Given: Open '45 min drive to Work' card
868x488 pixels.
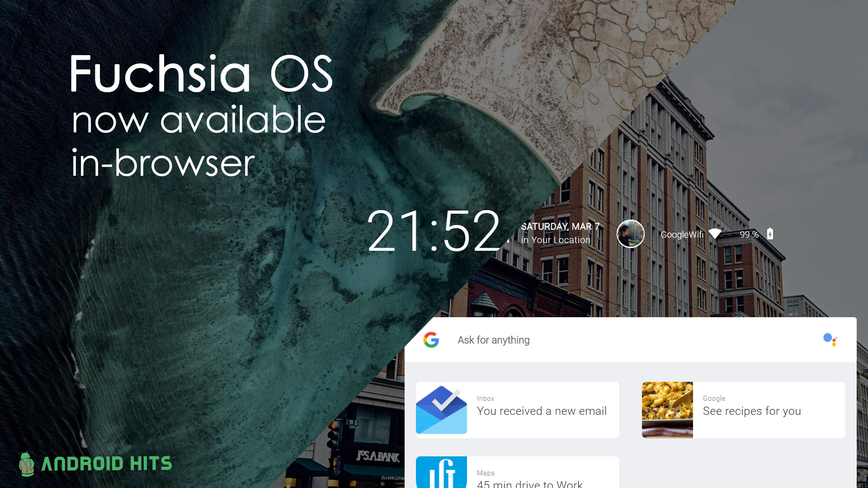Looking at the screenshot, I should [518, 472].
